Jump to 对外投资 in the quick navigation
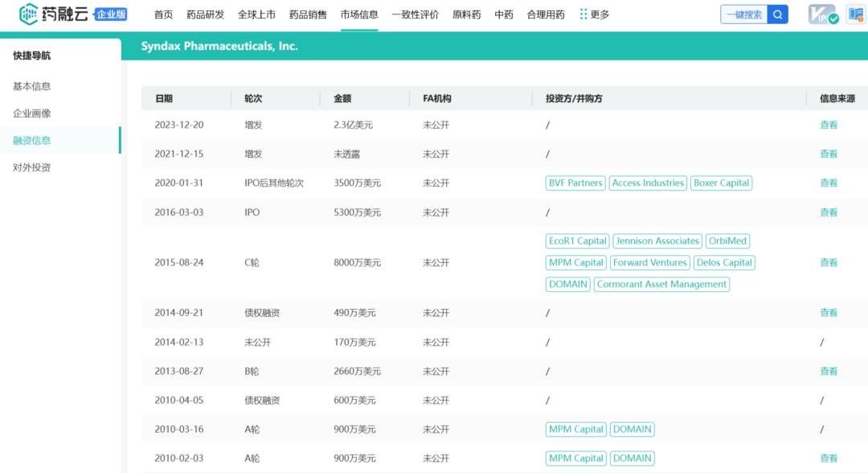 pos(31,168)
